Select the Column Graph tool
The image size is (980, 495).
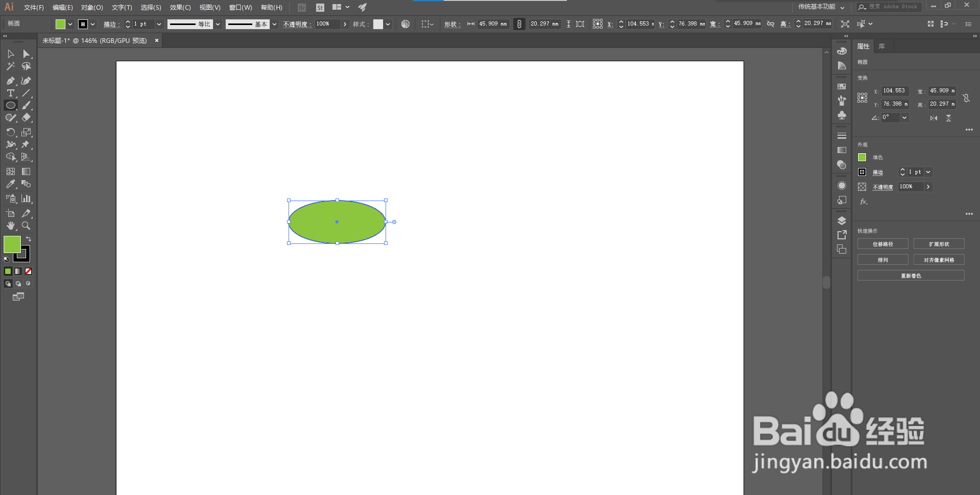(x=26, y=199)
